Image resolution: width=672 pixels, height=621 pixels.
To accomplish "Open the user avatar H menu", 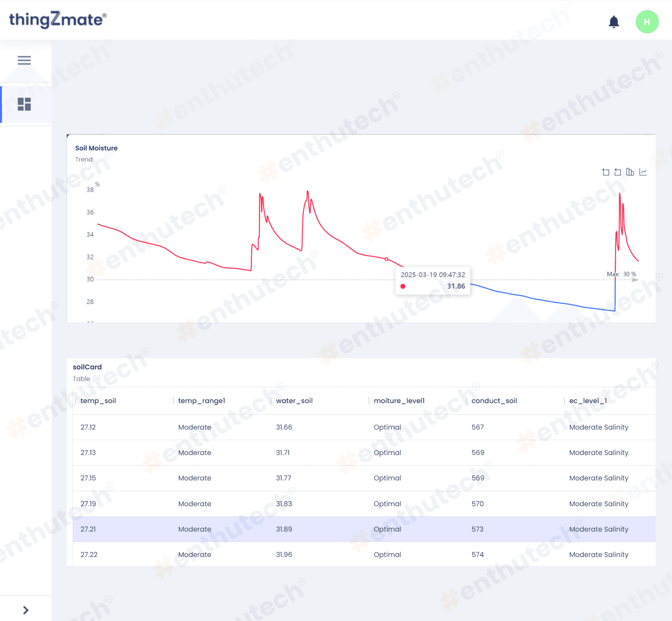I will (647, 22).
